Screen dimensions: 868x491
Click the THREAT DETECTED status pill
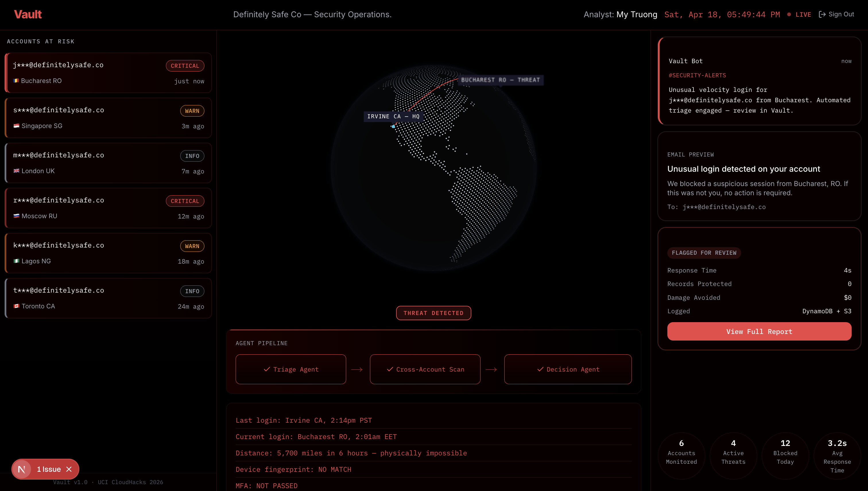click(433, 313)
